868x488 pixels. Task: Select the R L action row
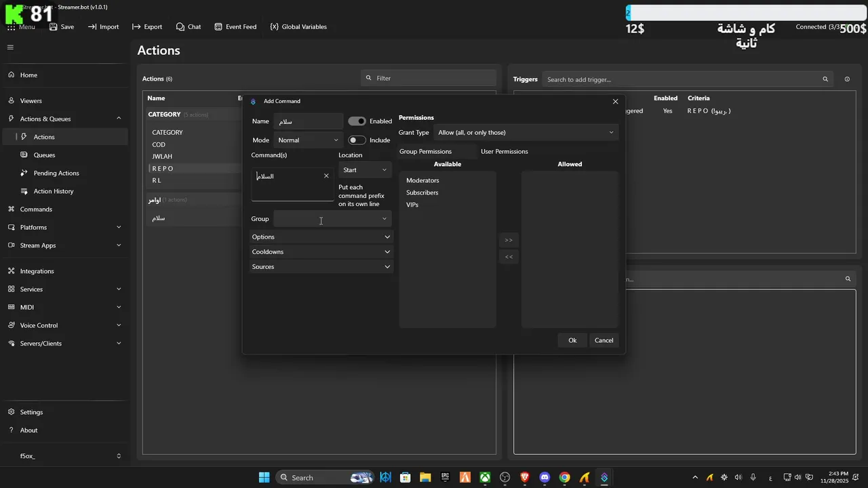coord(193,180)
